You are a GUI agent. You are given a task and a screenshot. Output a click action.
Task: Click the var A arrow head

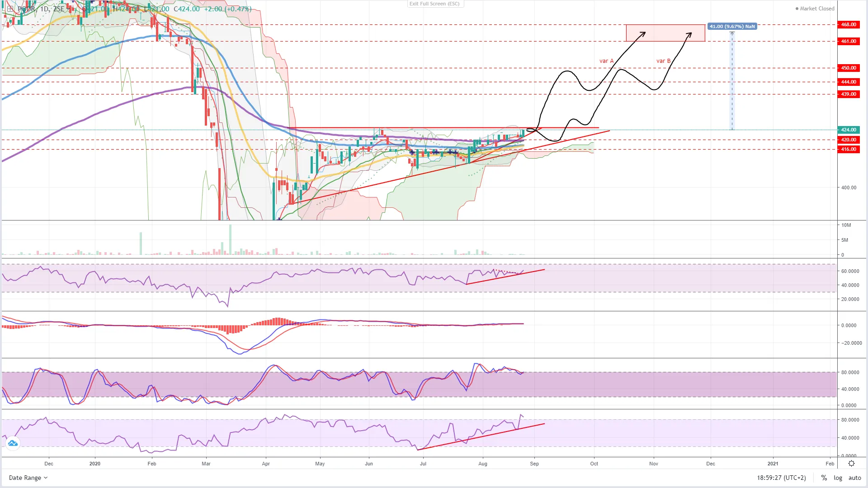pyautogui.click(x=643, y=33)
